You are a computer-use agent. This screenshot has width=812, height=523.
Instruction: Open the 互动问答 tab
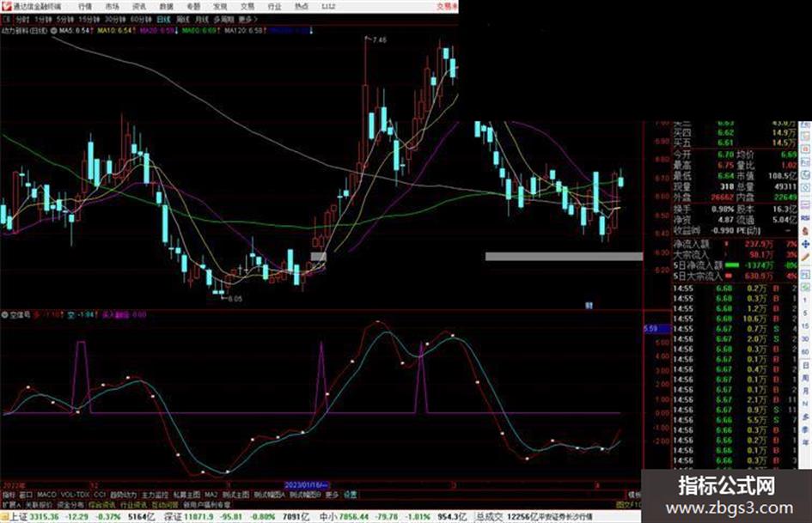165,504
